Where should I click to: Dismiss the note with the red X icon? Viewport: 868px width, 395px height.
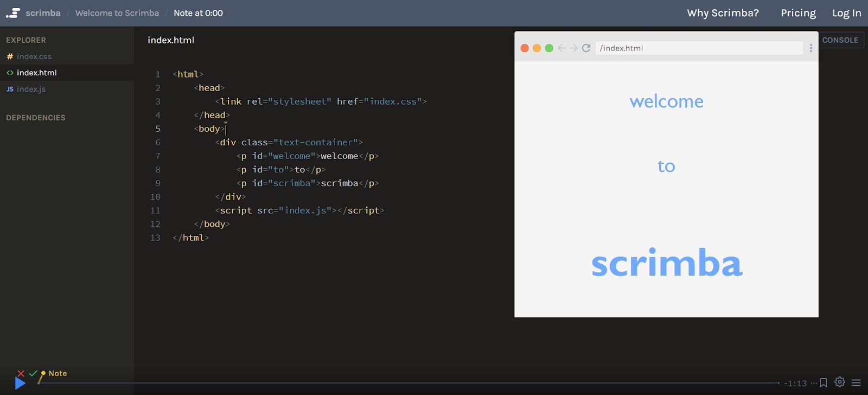(21, 373)
